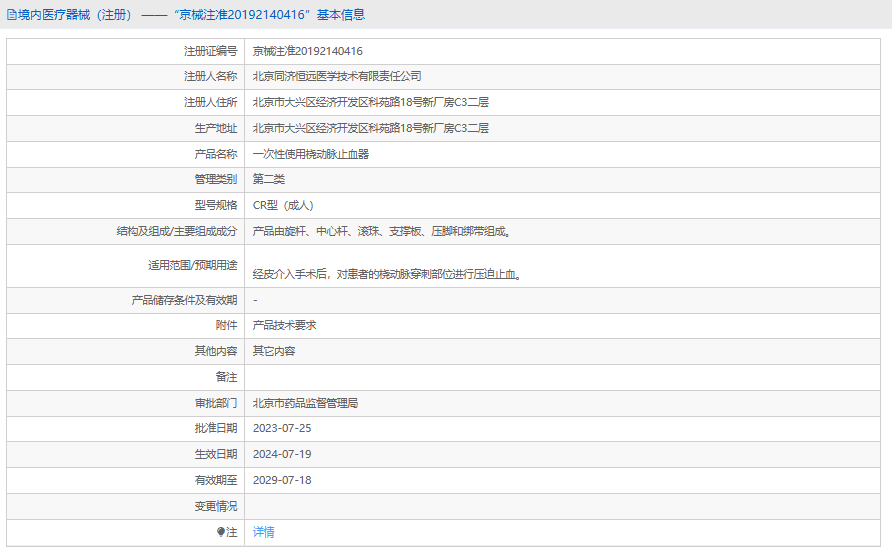The image size is (892, 552).
Task: Click the 注册证编号 label
Action: click(x=210, y=51)
